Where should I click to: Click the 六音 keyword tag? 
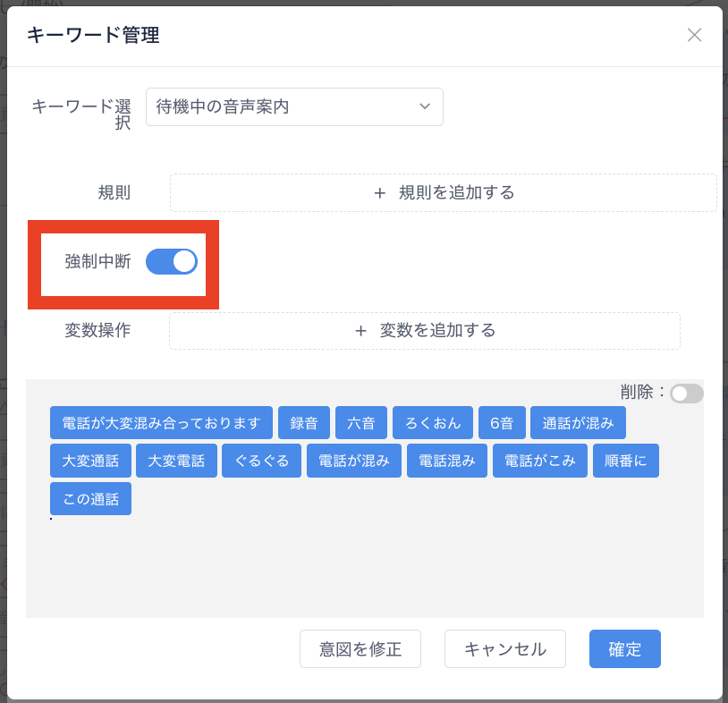[361, 423]
